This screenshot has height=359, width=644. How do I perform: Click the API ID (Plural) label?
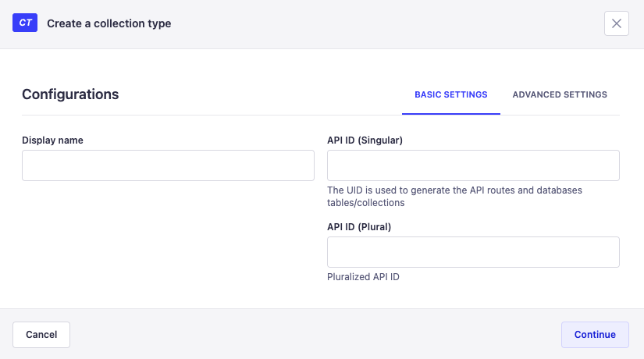coord(359,227)
